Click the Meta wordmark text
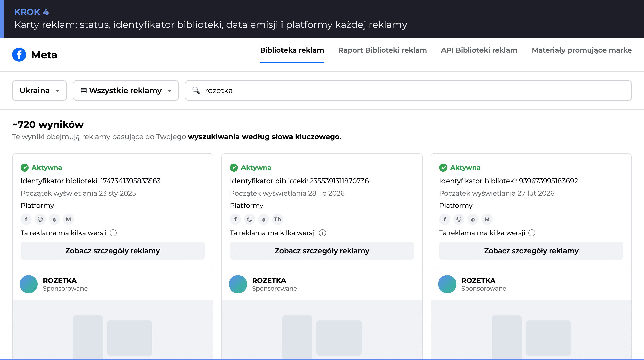 (x=44, y=55)
